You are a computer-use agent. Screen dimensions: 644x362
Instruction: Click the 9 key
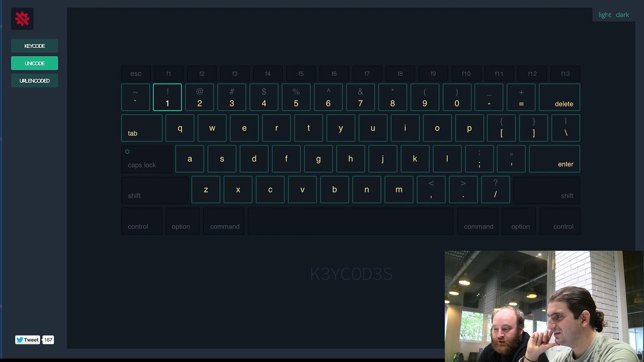tap(425, 97)
